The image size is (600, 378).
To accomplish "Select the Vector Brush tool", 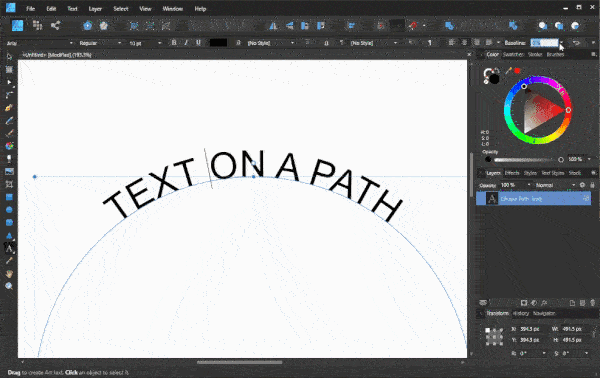I will click(x=9, y=133).
